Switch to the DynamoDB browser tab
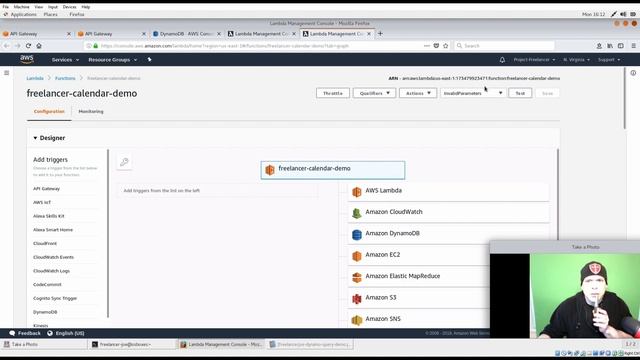640x360 pixels. coord(187,33)
